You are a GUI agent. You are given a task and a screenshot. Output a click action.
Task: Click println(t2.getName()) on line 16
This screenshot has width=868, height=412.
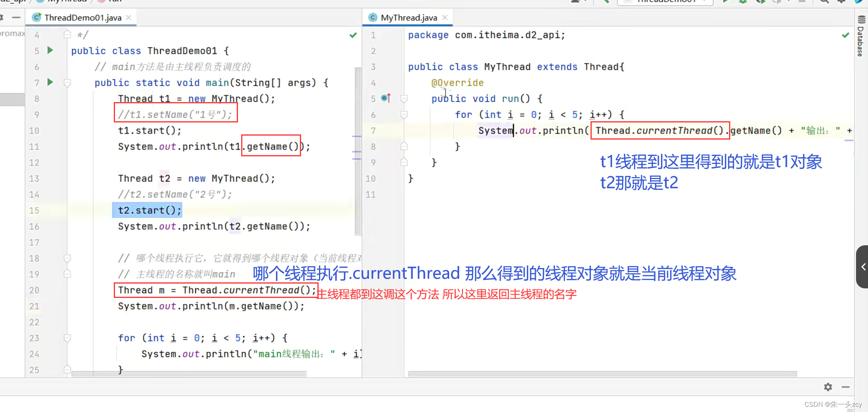214,226
